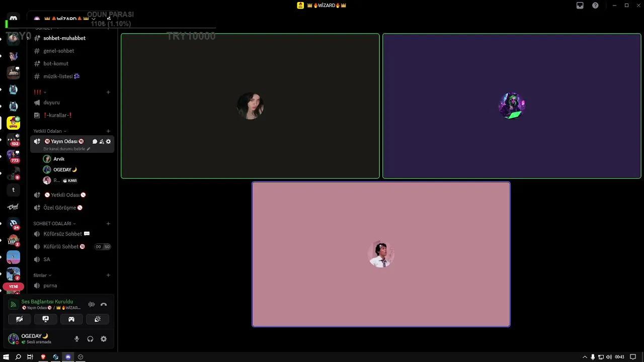This screenshot has width=644, height=362.
Task: Click the YENI new mentions pill
Action: [14, 287]
